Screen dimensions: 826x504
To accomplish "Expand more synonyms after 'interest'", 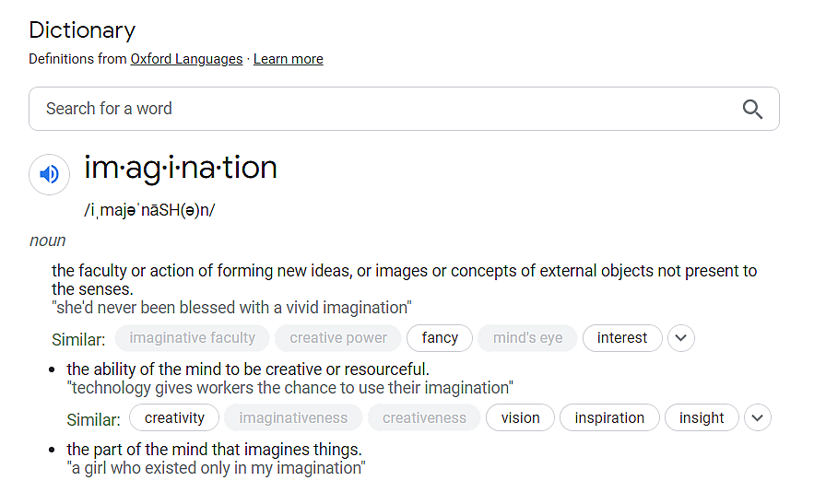I will pyautogui.click(x=680, y=338).
